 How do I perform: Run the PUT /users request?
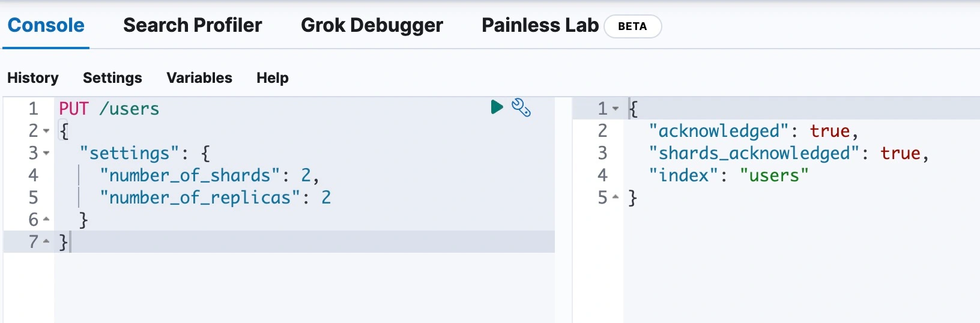497,107
